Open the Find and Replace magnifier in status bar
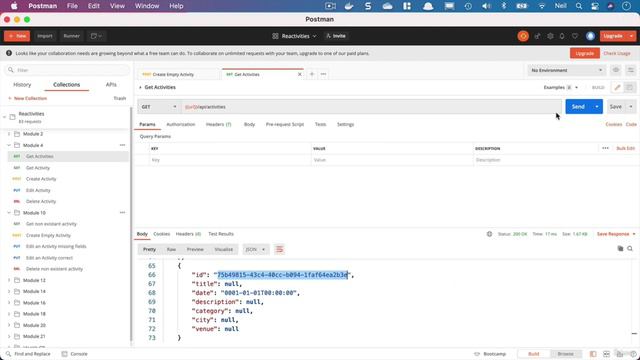Viewport: 640px width, 360px height. coord(9,354)
